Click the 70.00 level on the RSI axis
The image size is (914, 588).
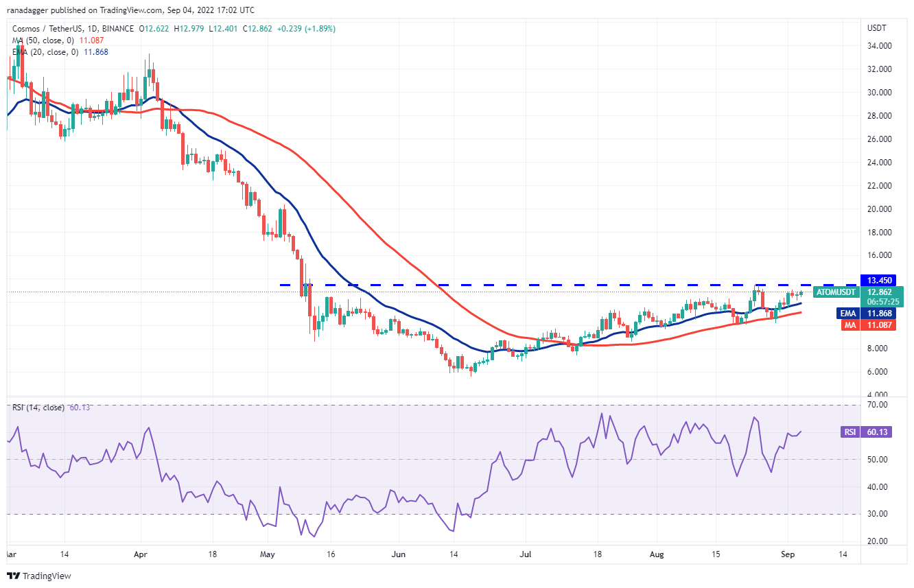pyautogui.click(x=878, y=405)
